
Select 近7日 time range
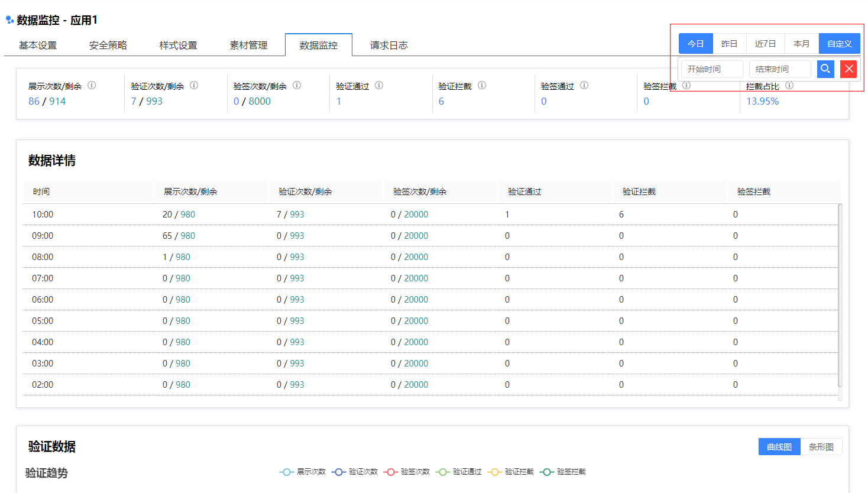tap(765, 44)
